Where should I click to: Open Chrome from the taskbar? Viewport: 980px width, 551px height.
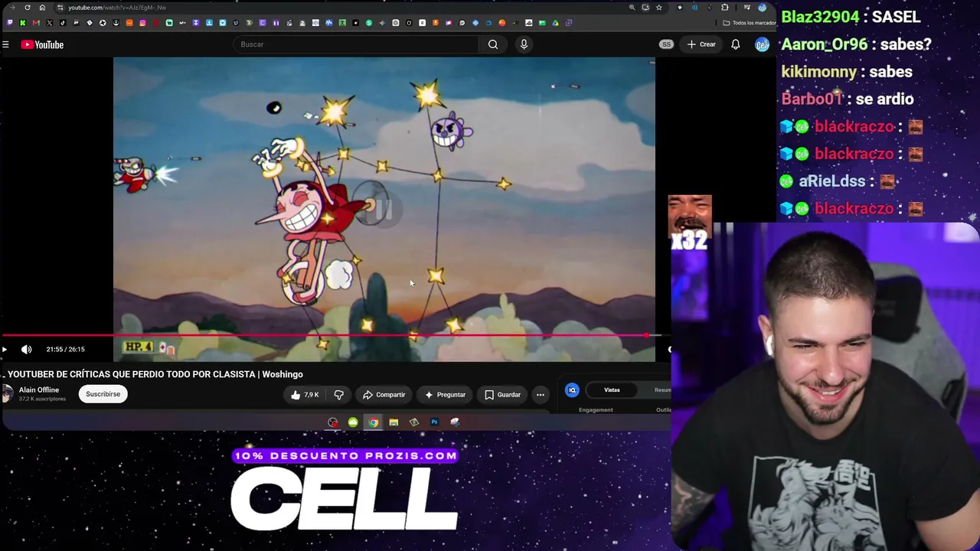(x=373, y=422)
